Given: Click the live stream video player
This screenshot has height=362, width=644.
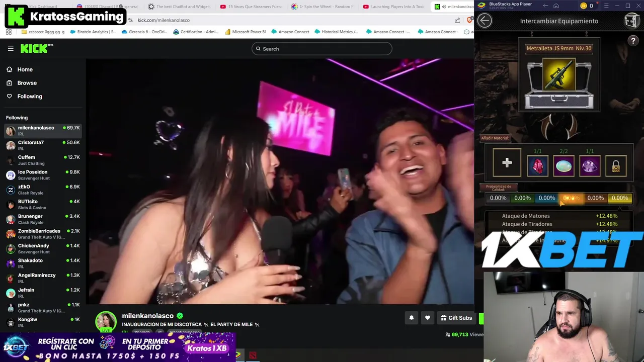Looking at the screenshot, I should pos(280,181).
